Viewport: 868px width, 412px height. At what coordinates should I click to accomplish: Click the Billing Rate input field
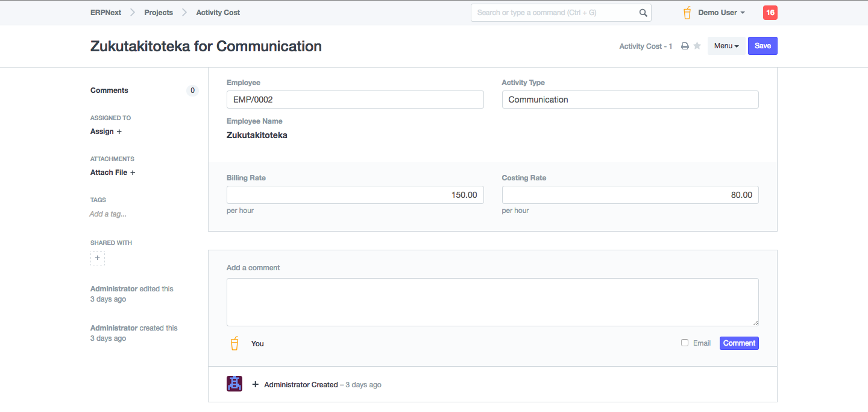(355, 195)
